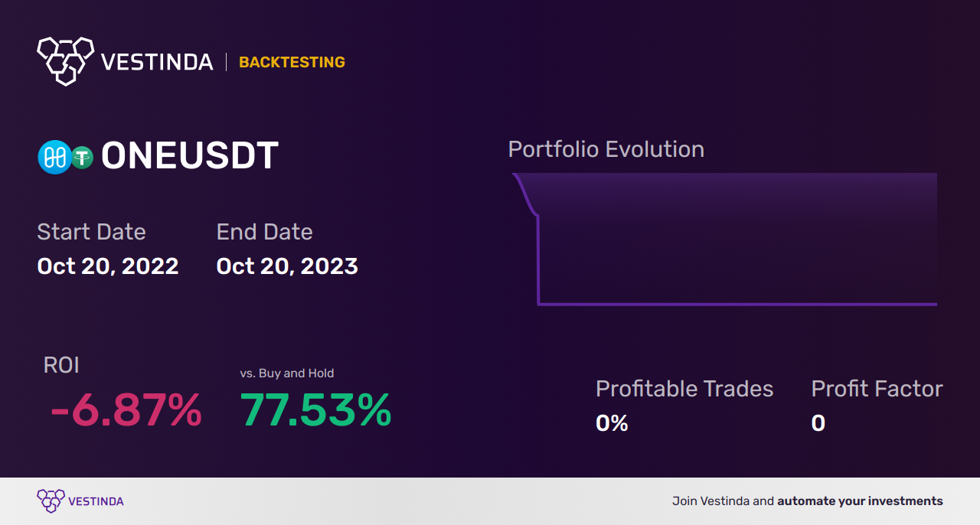Screen dimensions: 980x525
Task: Click the green Tether USDT coin icon
Action: pos(82,158)
